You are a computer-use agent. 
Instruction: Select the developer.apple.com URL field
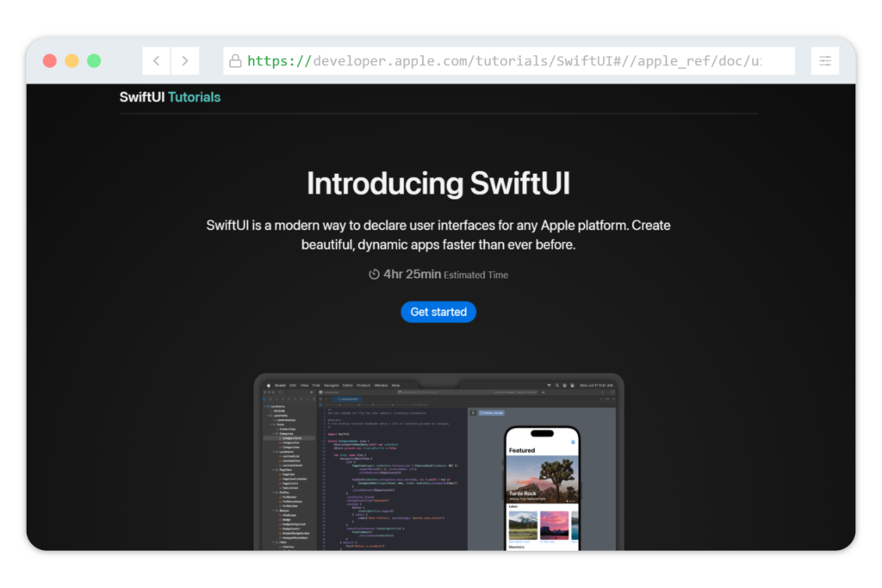[508, 61]
